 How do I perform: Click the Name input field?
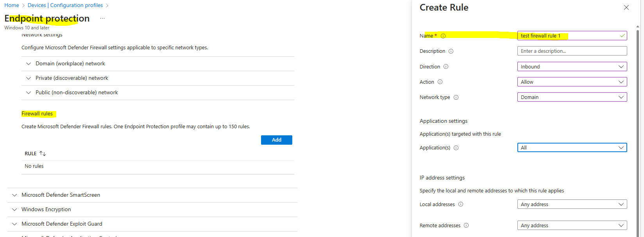pyautogui.click(x=572, y=36)
